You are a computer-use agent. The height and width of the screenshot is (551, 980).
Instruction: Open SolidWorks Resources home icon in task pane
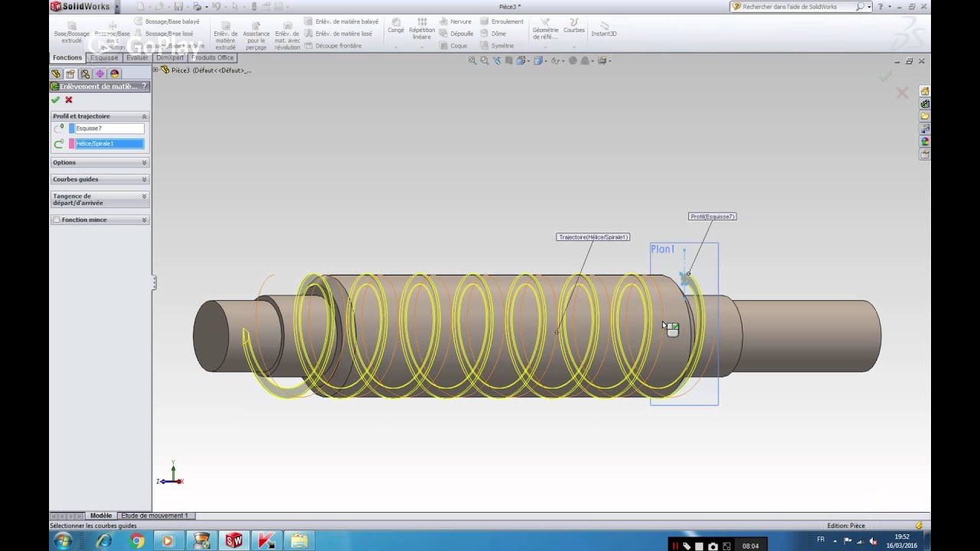925,91
